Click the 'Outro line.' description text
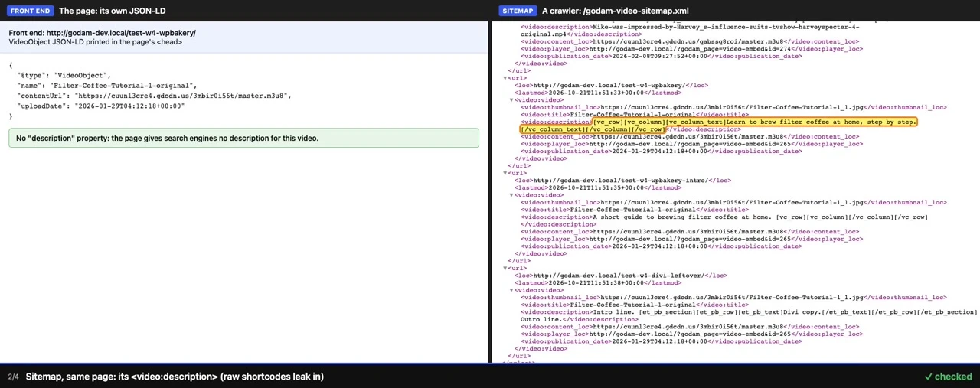 pyautogui.click(x=580, y=319)
